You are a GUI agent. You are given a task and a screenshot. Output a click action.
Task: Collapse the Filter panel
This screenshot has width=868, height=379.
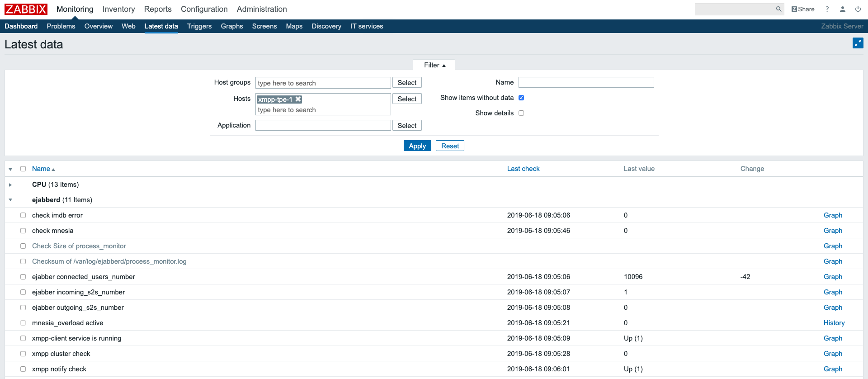tap(434, 65)
